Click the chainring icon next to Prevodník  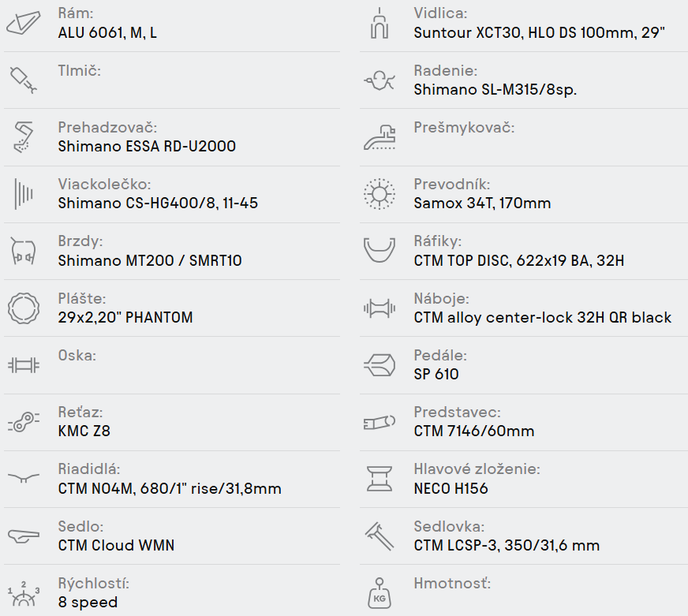[x=380, y=194]
